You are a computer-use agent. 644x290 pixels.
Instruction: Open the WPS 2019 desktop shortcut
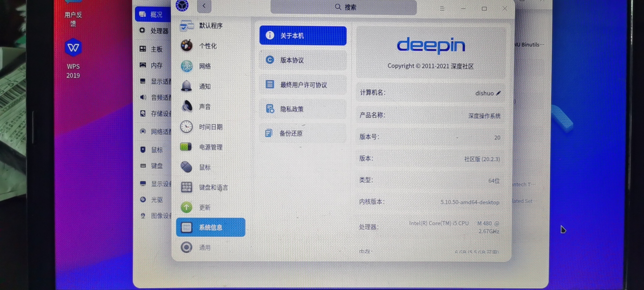pyautogui.click(x=73, y=58)
